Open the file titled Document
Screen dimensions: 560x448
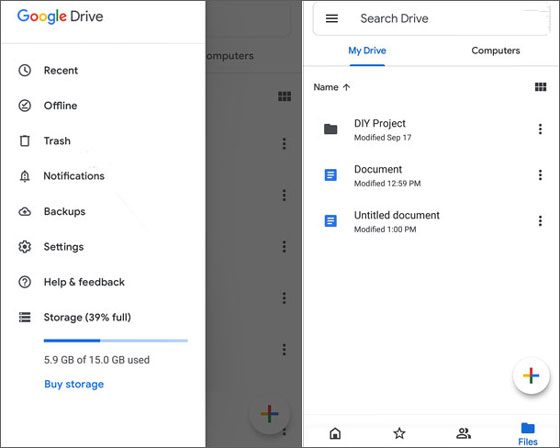(378, 169)
